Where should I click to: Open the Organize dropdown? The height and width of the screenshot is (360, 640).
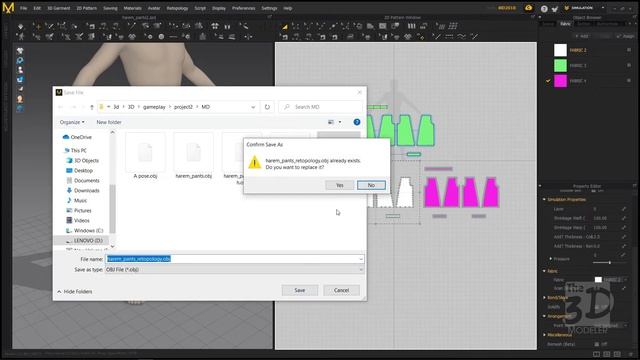coord(72,122)
